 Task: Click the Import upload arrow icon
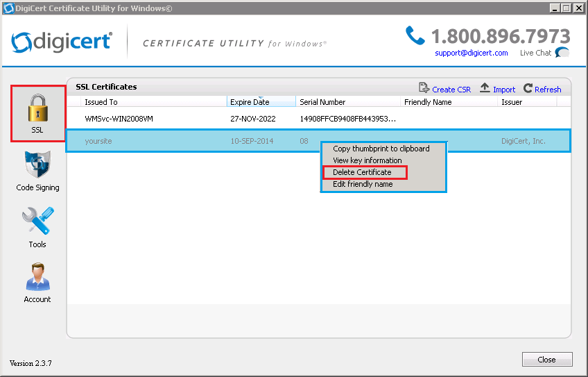point(485,88)
